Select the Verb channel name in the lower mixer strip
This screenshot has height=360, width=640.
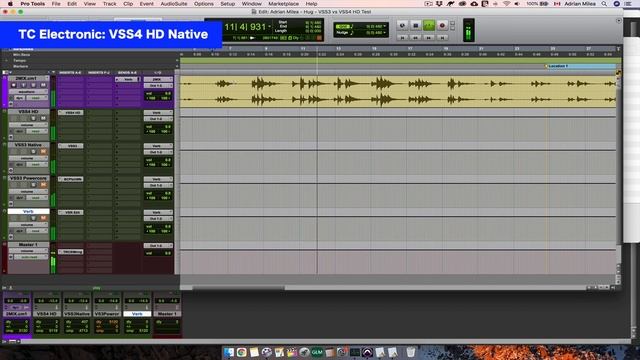click(x=137, y=314)
